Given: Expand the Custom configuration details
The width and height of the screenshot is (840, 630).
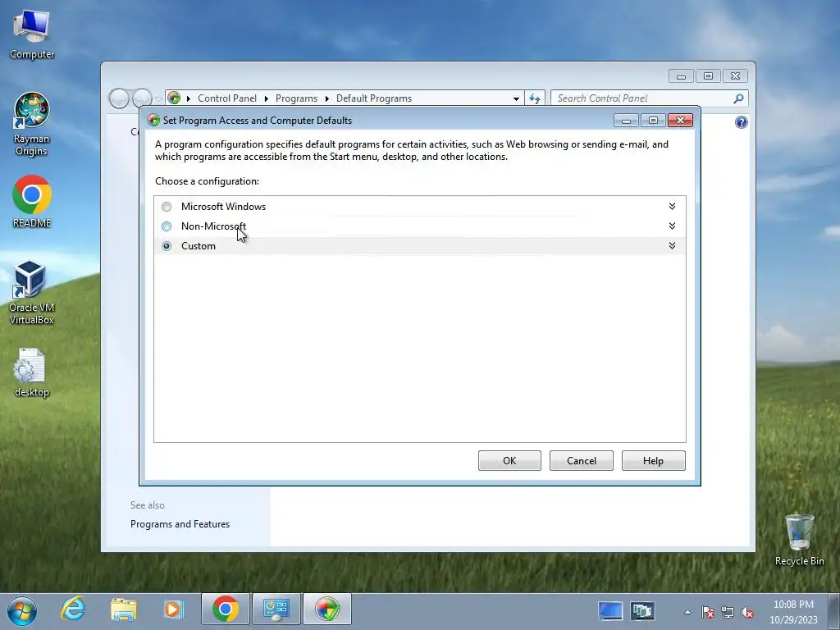Looking at the screenshot, I should [672, 246].
